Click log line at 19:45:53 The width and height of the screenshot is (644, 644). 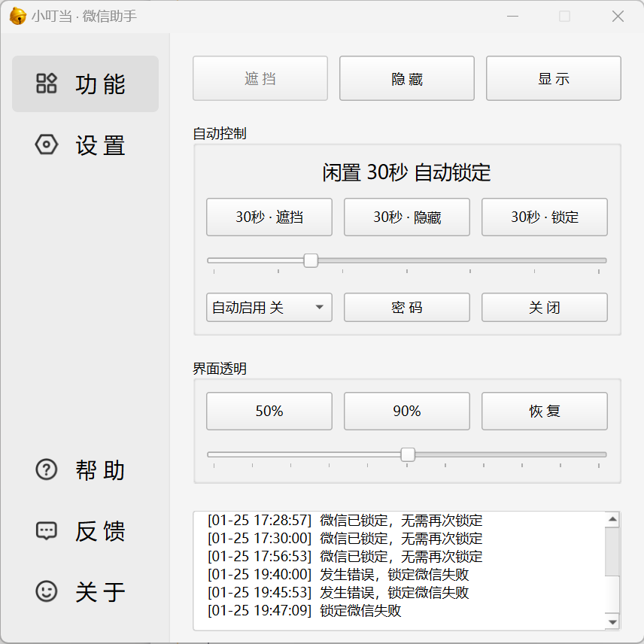coord(338,593)
